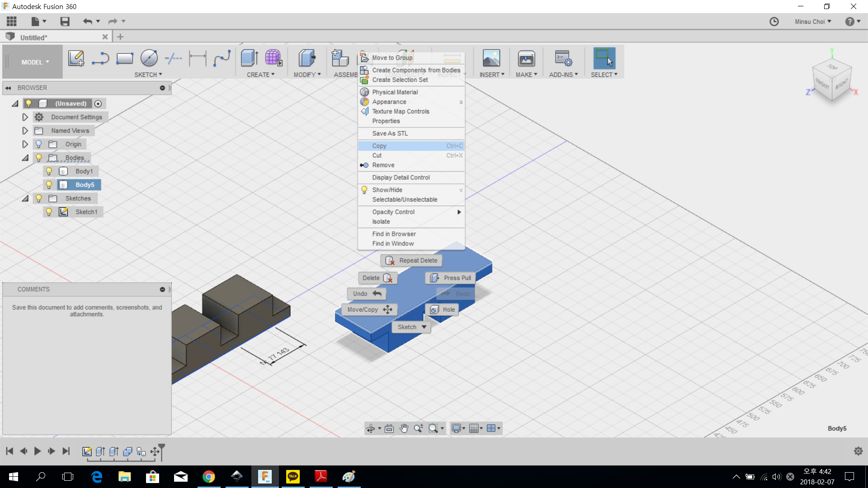Activate the radio button beside (Unsaved)
Screen dimensions: 868x488
[x=98, y=103]
